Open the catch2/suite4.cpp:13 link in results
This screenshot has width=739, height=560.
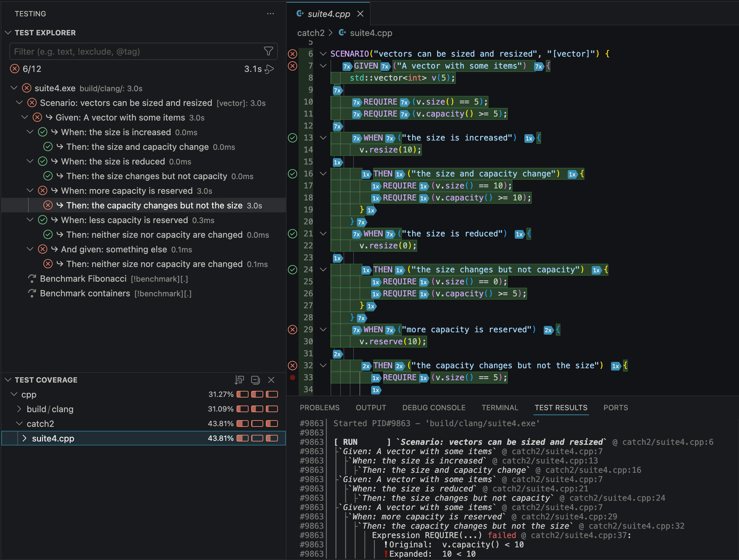550,461
